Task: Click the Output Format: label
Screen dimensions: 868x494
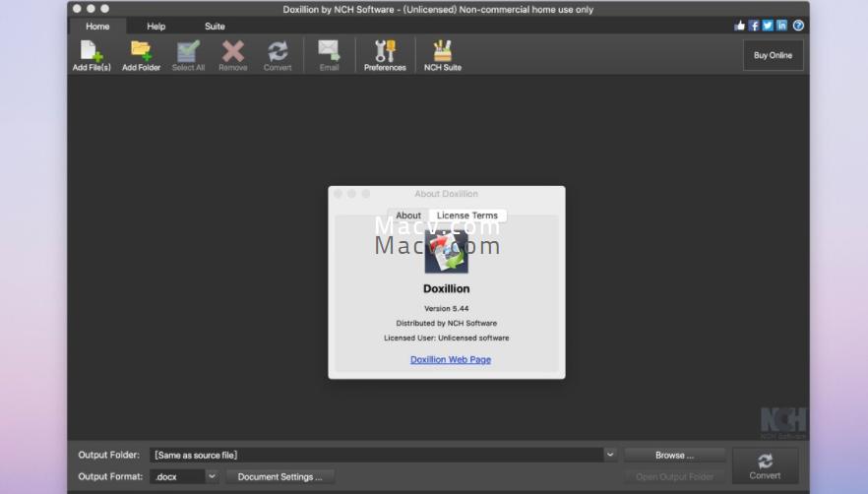Action: [110, 476]
